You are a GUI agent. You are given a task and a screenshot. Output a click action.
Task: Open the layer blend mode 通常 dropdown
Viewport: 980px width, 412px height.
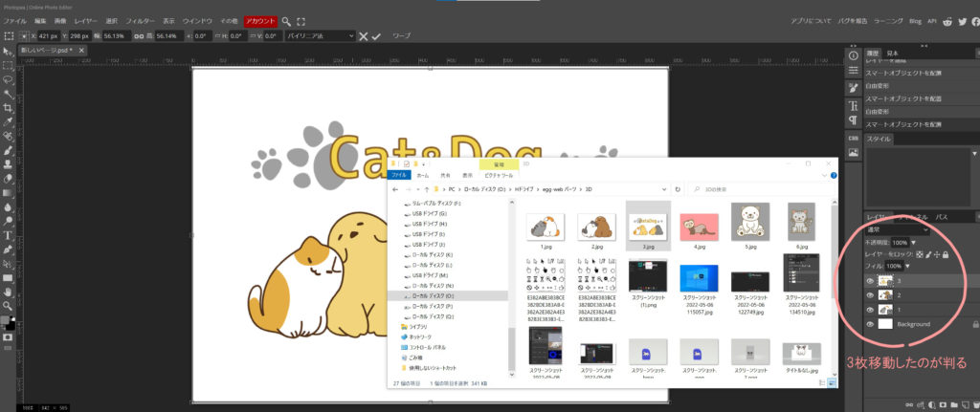pos(897,229)
